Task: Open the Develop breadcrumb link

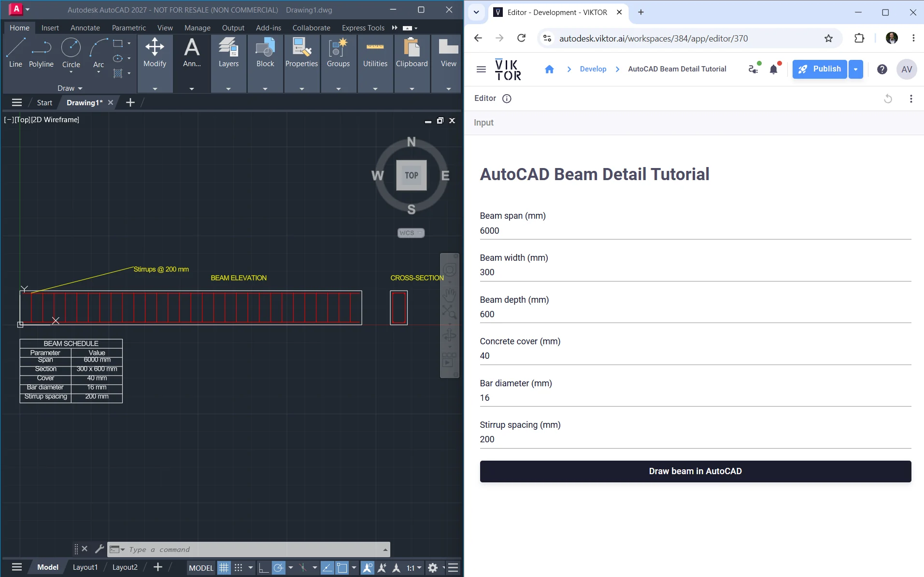Action: point(593,69)
